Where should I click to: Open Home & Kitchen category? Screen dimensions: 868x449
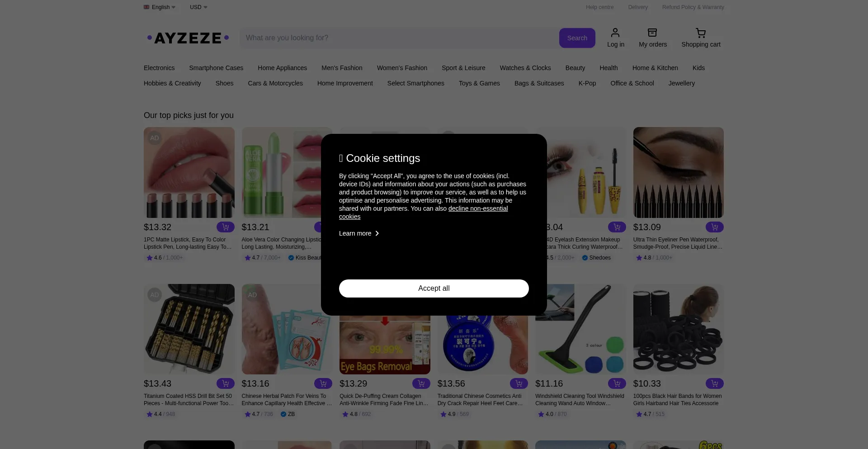(655, 68)
